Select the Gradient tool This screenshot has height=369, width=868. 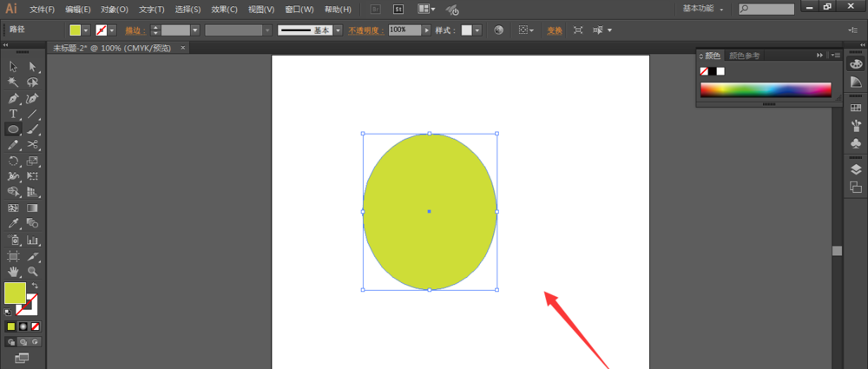pyautogui.click(x=33, y=208)
